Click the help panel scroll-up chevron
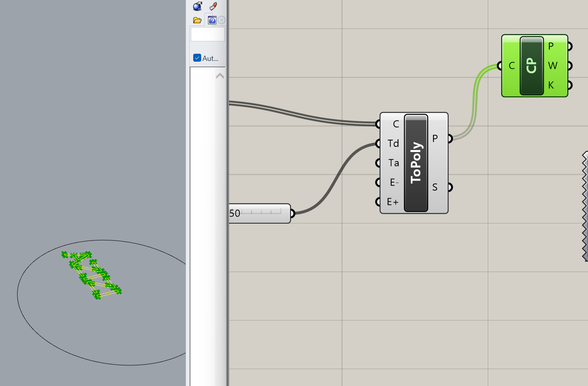Image resolution: width=588 pixels, height=386 pixels. tap(220, 76)
